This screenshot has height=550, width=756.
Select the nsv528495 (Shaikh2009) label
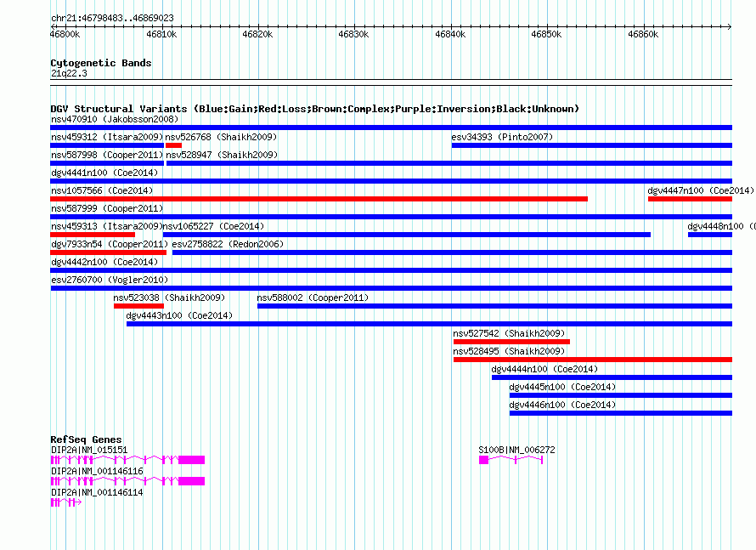click(509, 351)
